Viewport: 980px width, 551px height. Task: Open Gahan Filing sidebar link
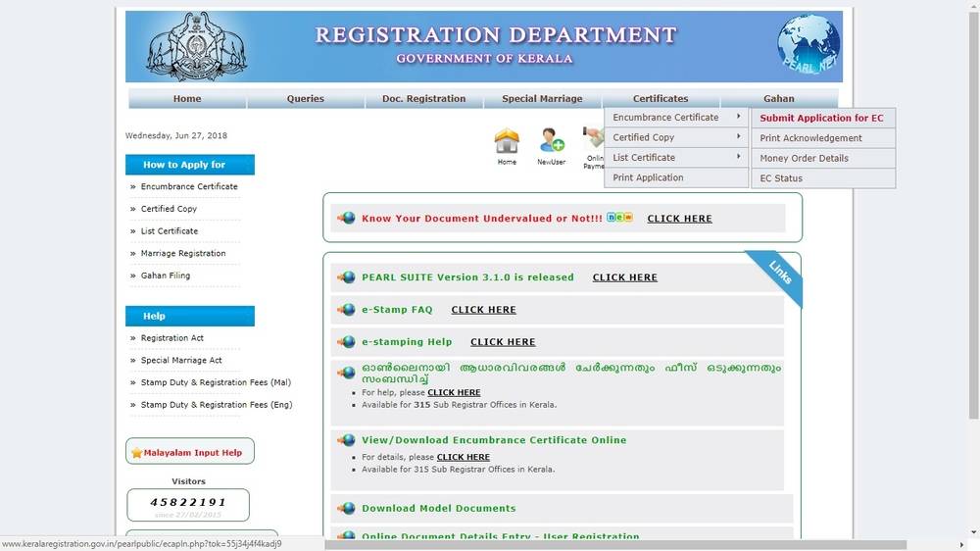[165, 275]
